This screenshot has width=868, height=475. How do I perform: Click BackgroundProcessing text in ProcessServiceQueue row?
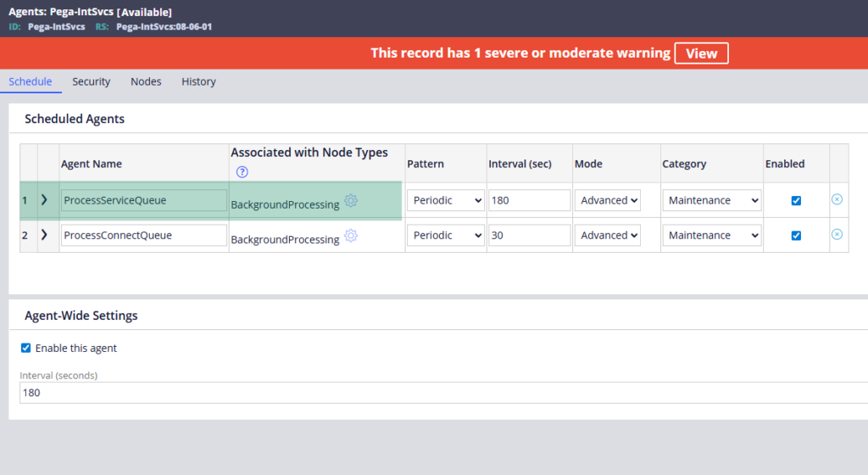[285, 204]
